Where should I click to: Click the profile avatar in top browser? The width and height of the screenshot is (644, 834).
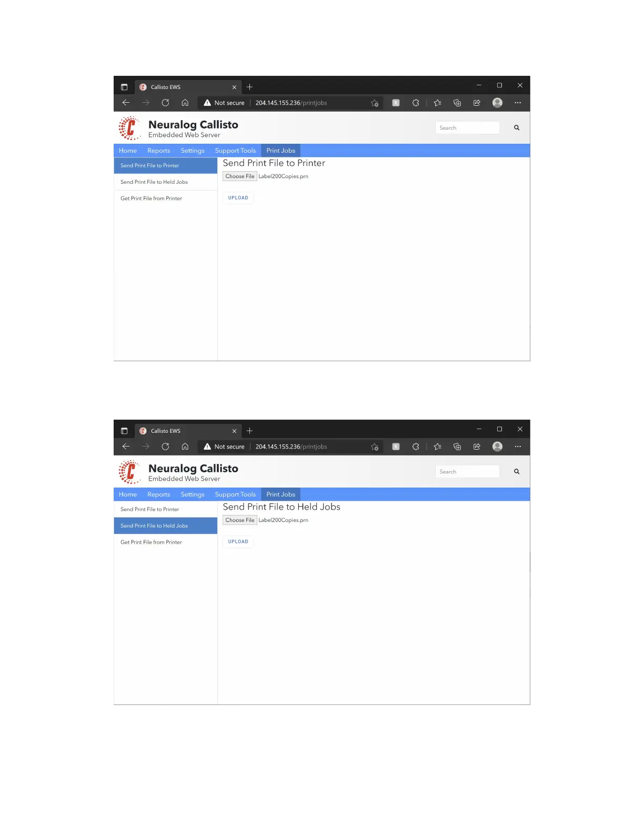click(x=497, y=103)
